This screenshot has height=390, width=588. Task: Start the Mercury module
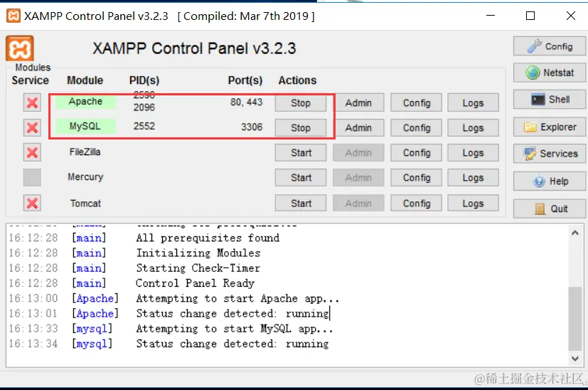click(x=301, y=177)
